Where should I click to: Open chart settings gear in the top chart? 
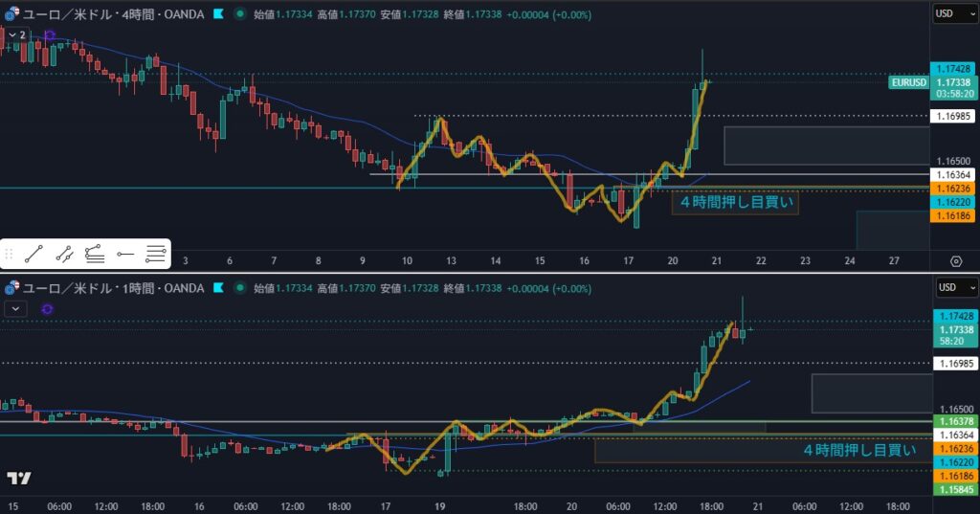tap(955, 260)
